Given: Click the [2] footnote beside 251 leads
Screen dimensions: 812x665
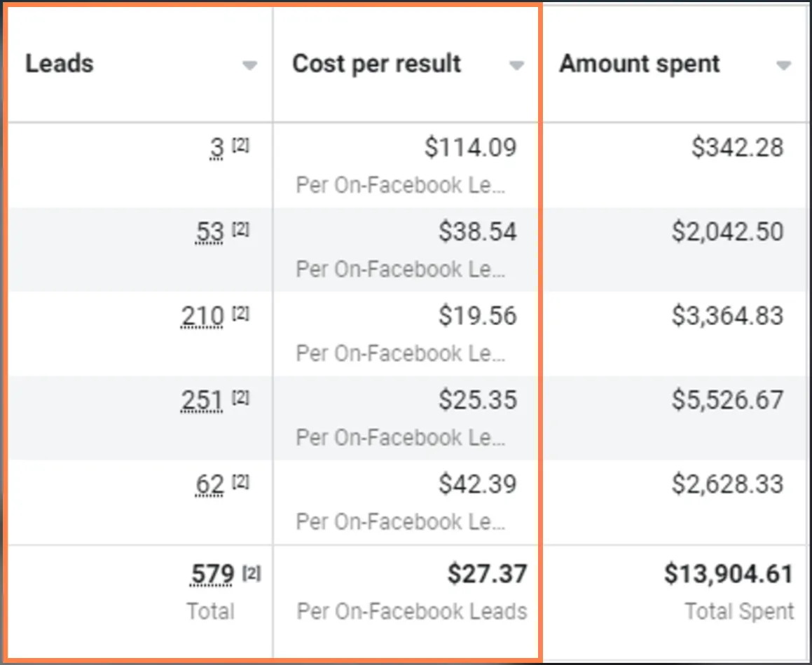Looking at the screenshot, I should (x=240, y=398).
